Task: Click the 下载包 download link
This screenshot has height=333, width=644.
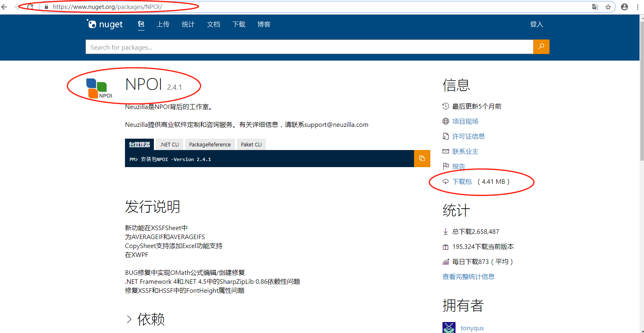Action: (x=462, y=182)
